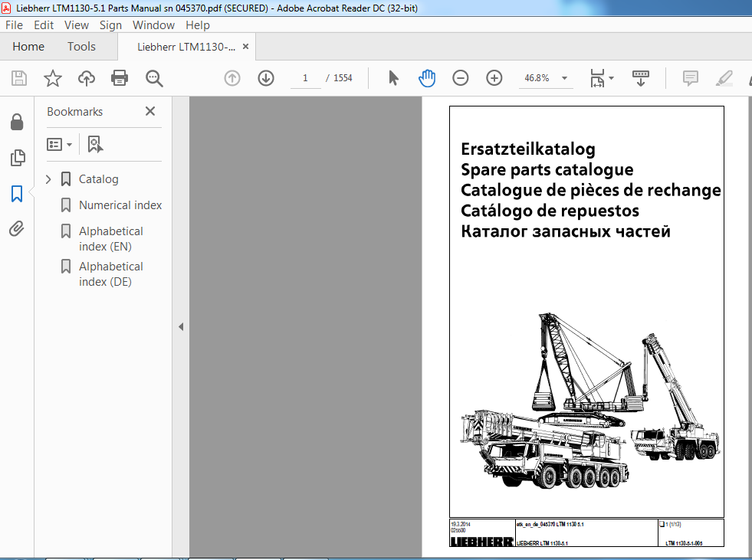Close the Liebherr LTM1130 document tab
This screenshot has width=752, height=560.
tap(245, 47)
